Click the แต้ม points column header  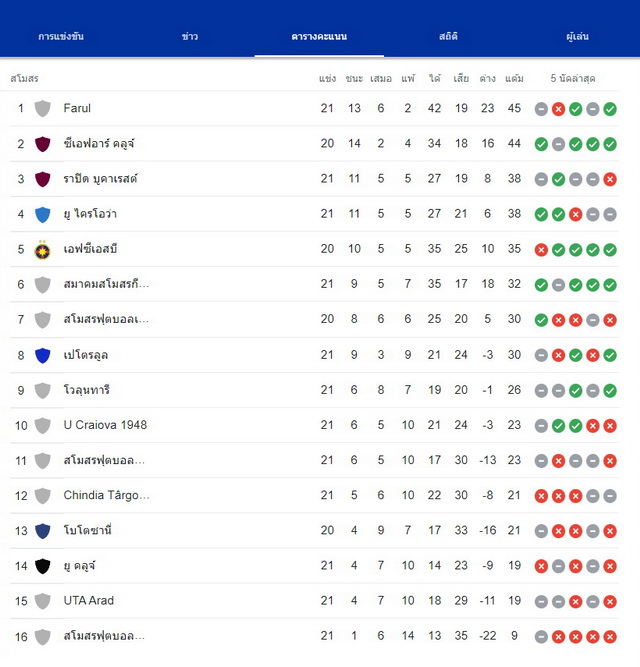[514, 78]
